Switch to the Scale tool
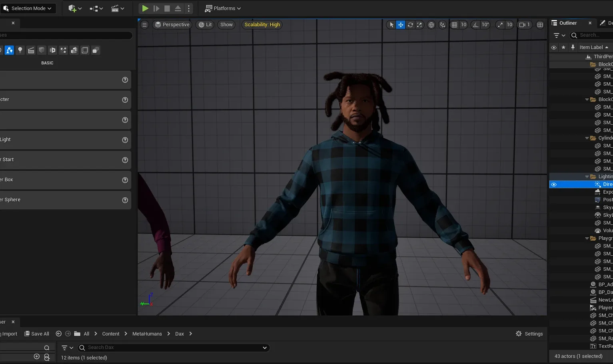Image resolution: width=613 pixels, height=364 pixels. pos(419,24)
